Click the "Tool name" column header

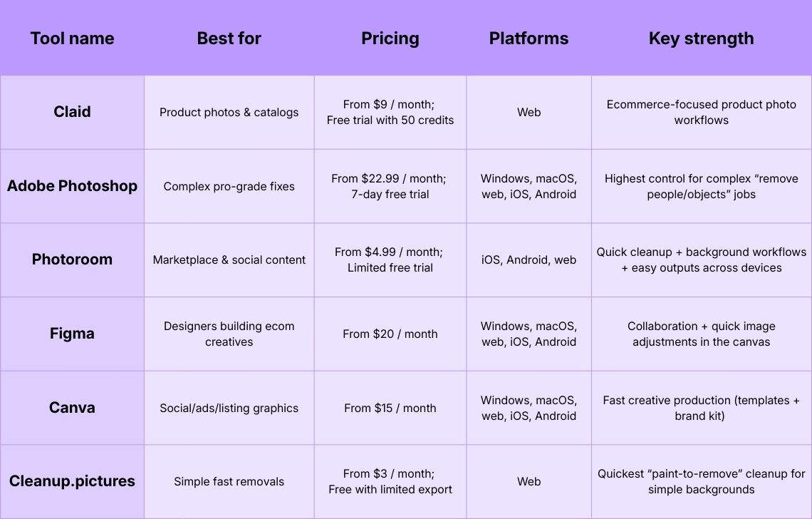tap(72, 38)
